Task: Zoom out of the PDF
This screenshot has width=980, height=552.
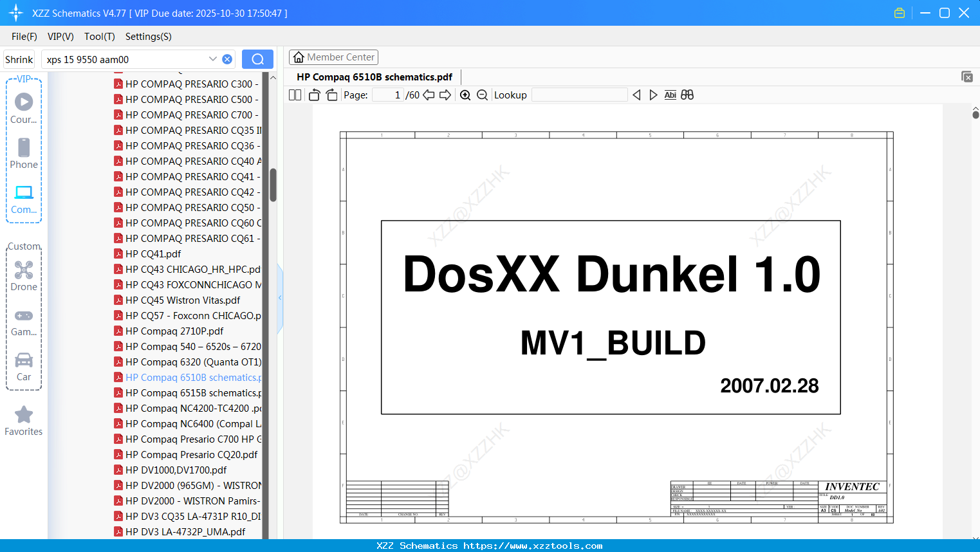Action: 482,95
